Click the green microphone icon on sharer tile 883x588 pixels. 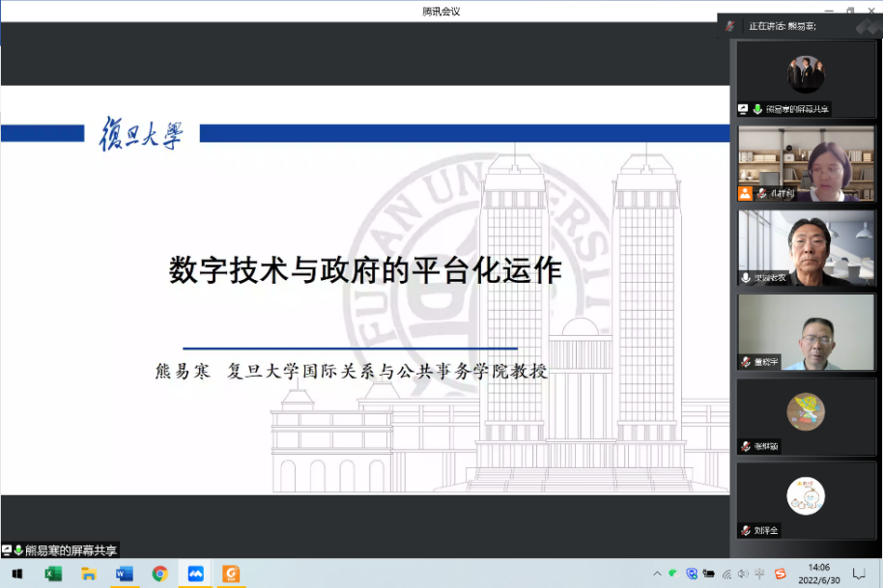click(x=757, y=109)
